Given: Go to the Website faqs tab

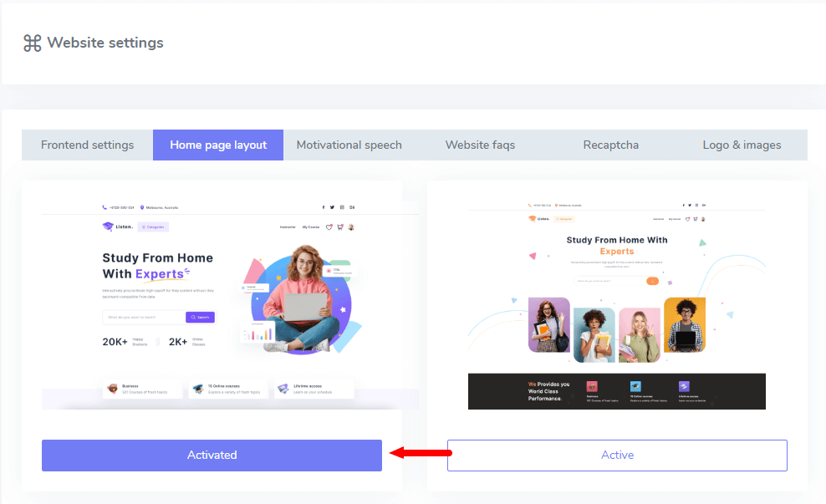Looking at the screenshot, I should [x=480, y=145].
